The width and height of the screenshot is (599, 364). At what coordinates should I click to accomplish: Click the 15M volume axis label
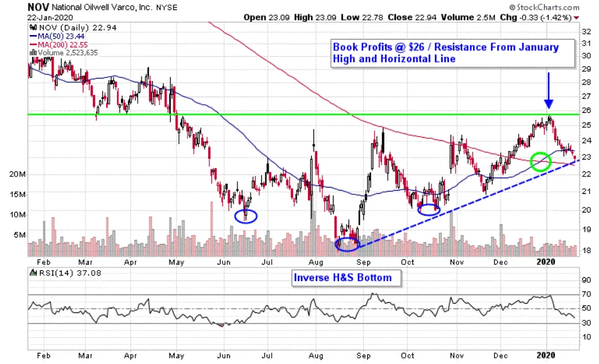coord(17,194)
